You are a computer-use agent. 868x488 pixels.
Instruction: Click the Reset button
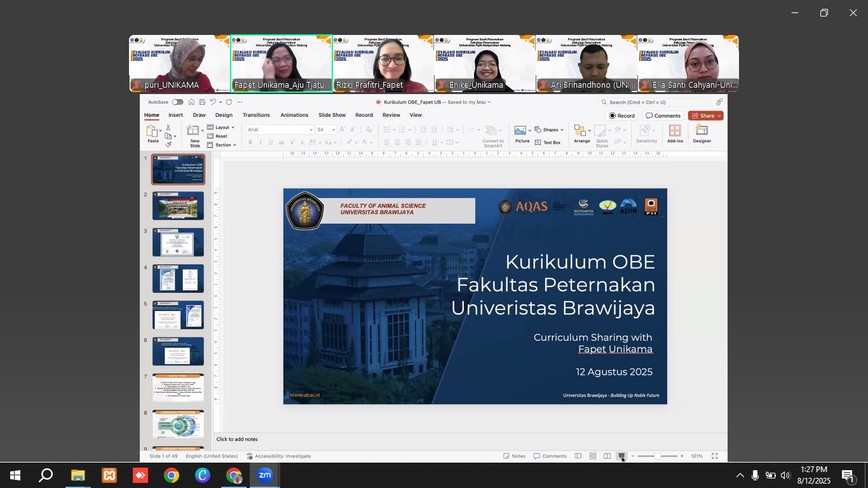click(217, 137)
